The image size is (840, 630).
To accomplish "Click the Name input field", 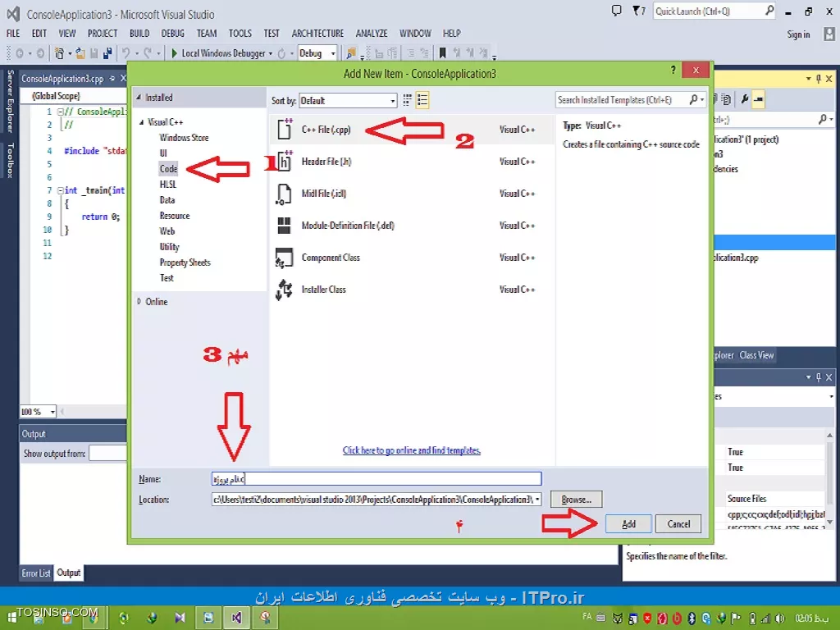I will (377, 478).
